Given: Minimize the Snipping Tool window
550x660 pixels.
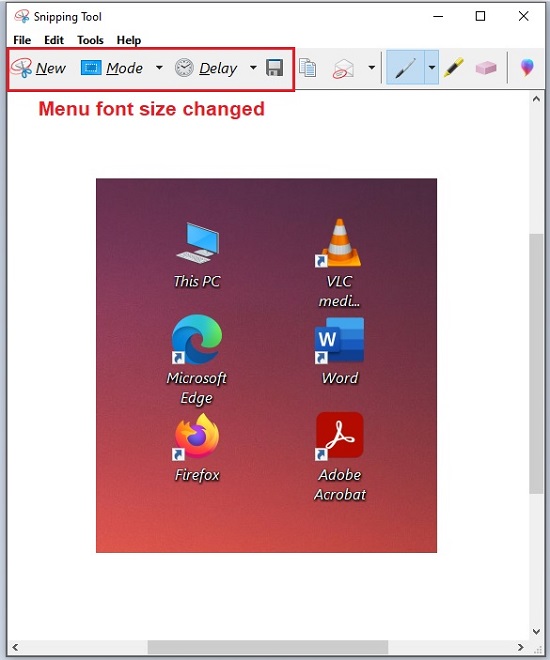Looking at the screenshot, I should (x=438, y=16).
